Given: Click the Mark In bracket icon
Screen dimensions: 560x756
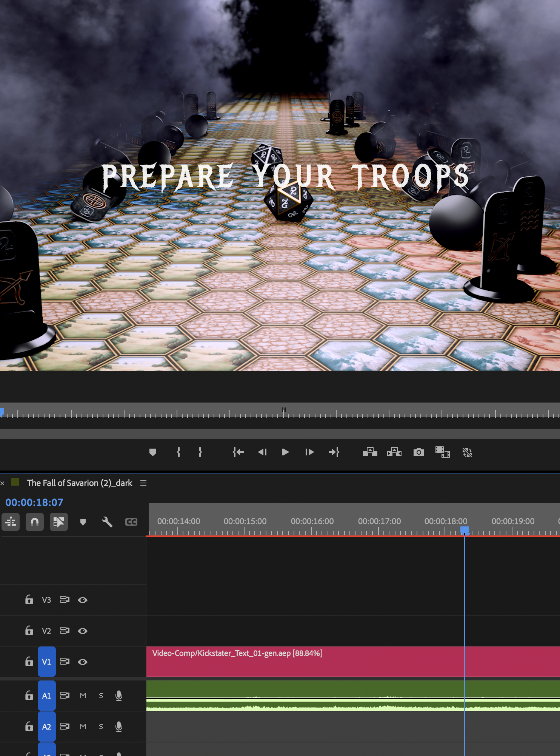Looking at the screenshot, I should pyautogui.click(x=178, y=452).
